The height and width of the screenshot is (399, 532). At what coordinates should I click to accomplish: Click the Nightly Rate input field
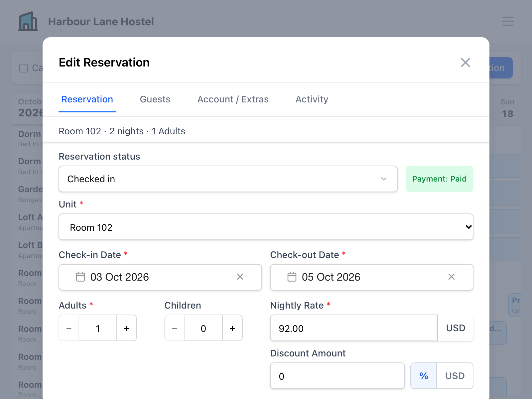pyautogui.click(x=354, y=328)
